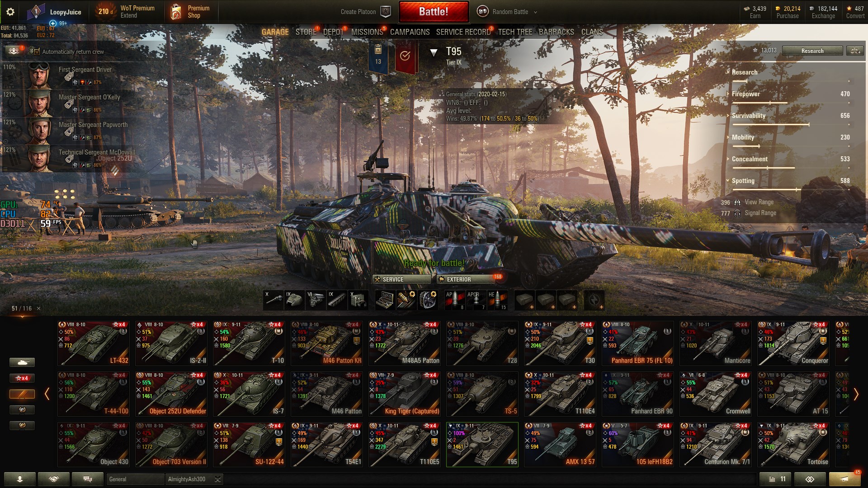The width and height of the screenshot is (868, 488).
Task: Open the engine module slot icon
Action: click(316, 300)
